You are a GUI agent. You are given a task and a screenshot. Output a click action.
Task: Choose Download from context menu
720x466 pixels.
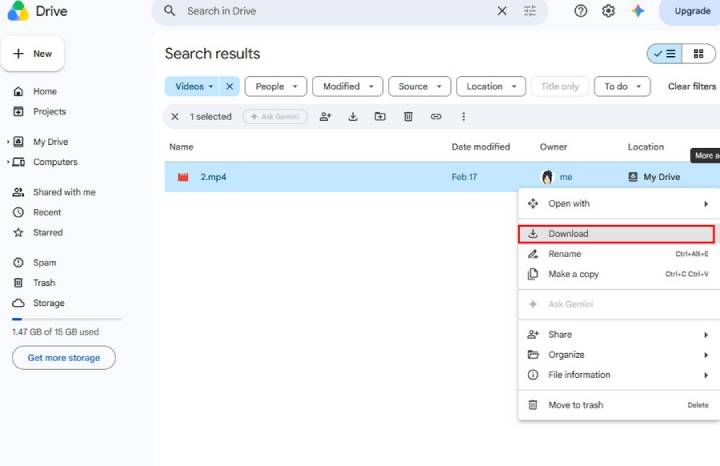tap(616, 234)
